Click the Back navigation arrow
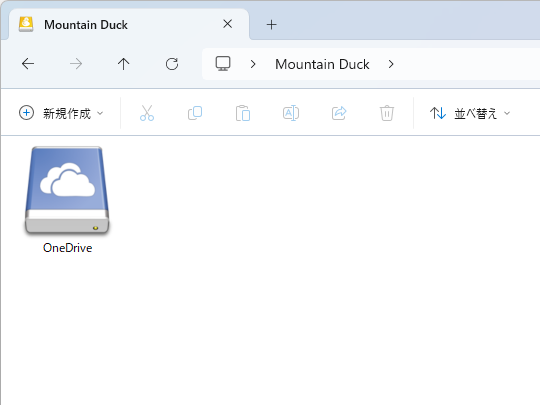Screen dimensions: 540x405 [x=28, y=64]
